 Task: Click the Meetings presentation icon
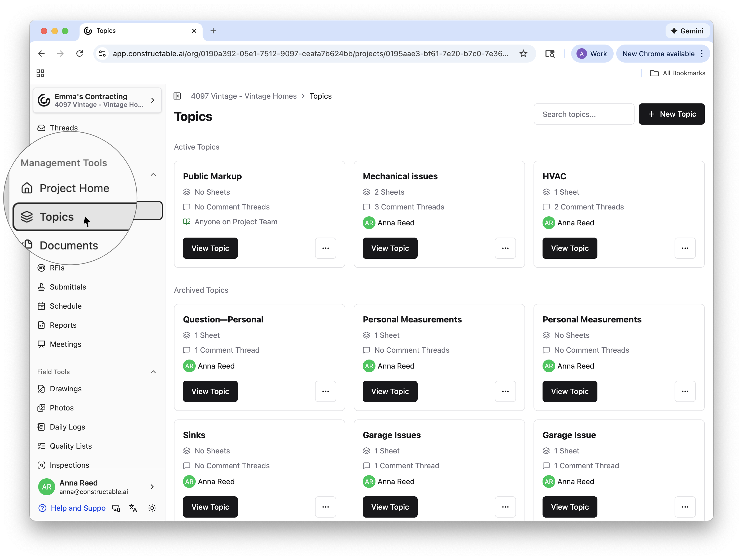pos(41,344)
